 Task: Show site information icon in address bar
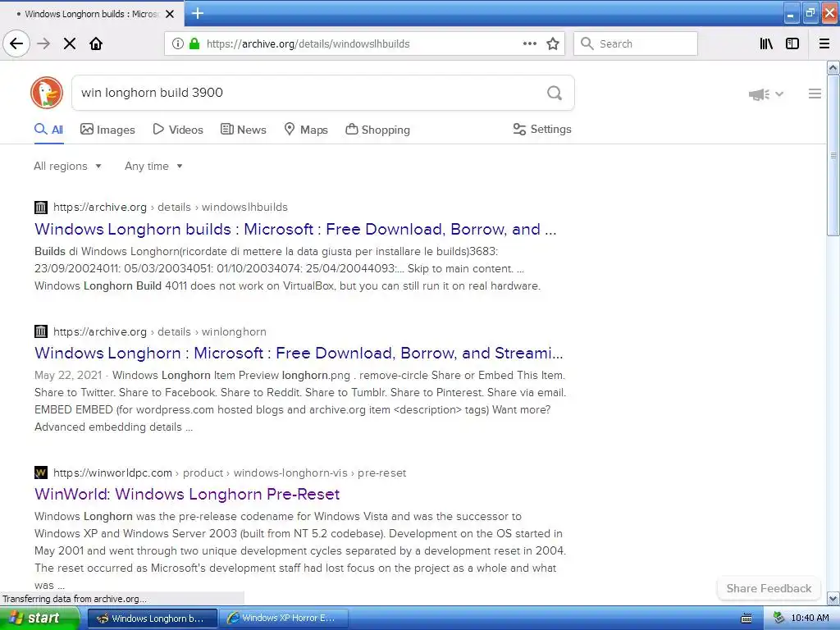pos(178,43)
